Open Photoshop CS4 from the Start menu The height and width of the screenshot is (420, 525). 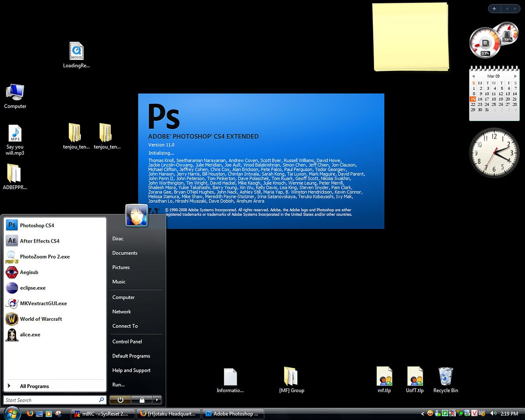click(x=55, y=226)
